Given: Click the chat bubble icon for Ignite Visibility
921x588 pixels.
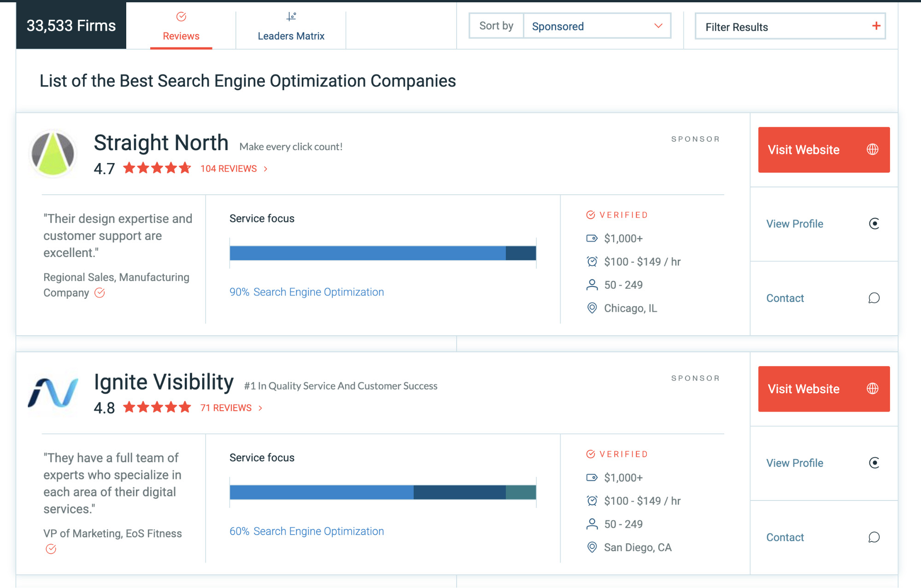Looking at the screenshot, I should click(874, 537).
